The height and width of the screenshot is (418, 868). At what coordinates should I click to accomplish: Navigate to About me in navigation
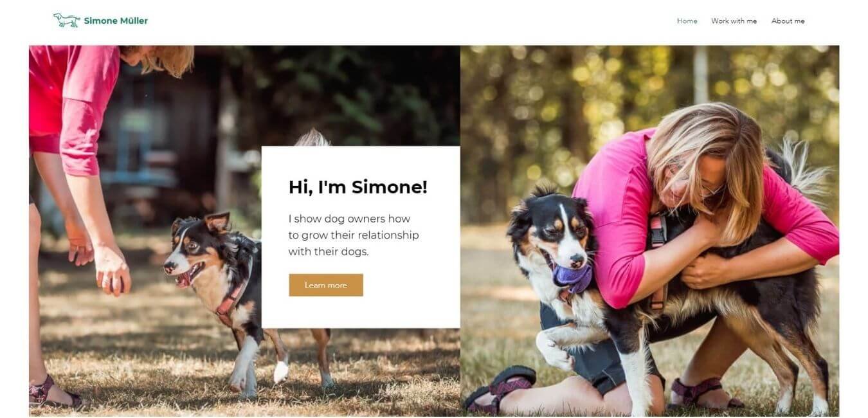click(788, 21)
